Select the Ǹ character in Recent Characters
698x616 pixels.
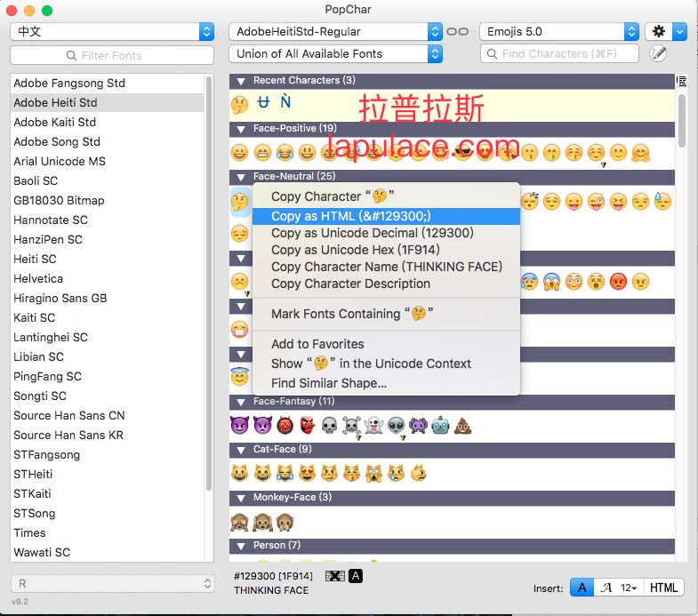click(285, 101)
